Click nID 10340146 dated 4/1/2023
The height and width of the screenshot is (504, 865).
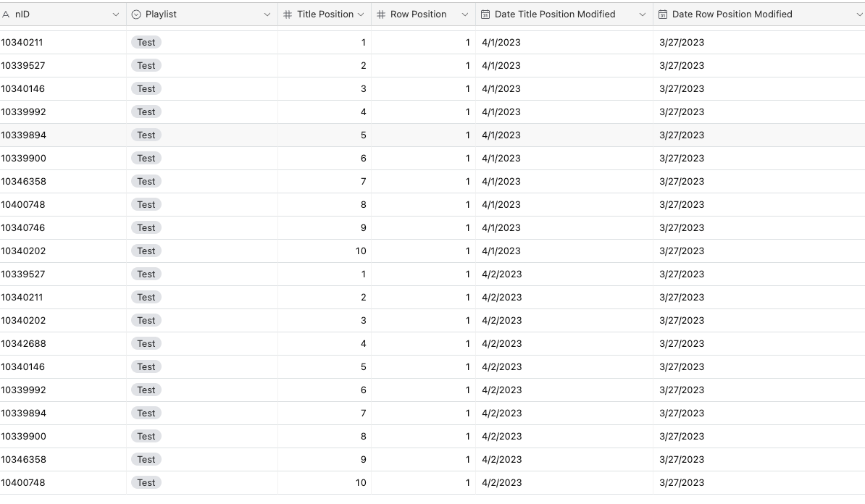click(23, 89)
